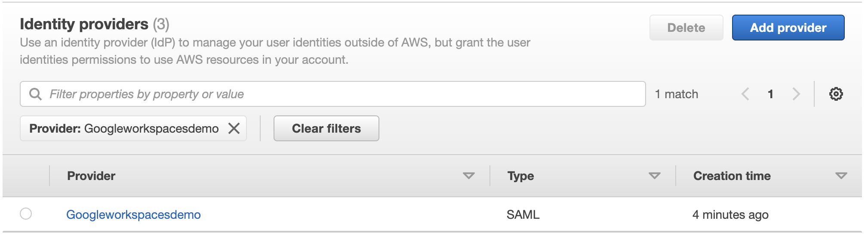Click the Type column header label
The width and height of the screenshot is (868, 236).
(x=520, y=176)
